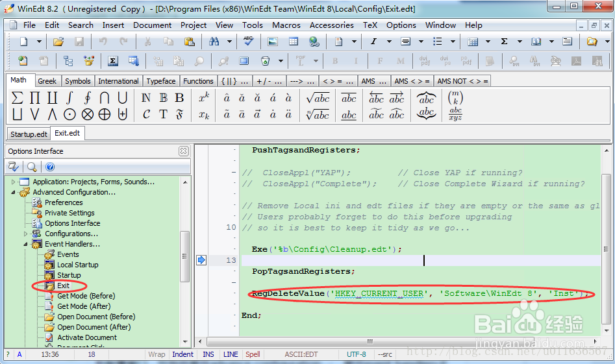The image size is (615, 364).
Task: Click the Options tree vertical scrollbar thumb
Action: click(x=184, y=256)
